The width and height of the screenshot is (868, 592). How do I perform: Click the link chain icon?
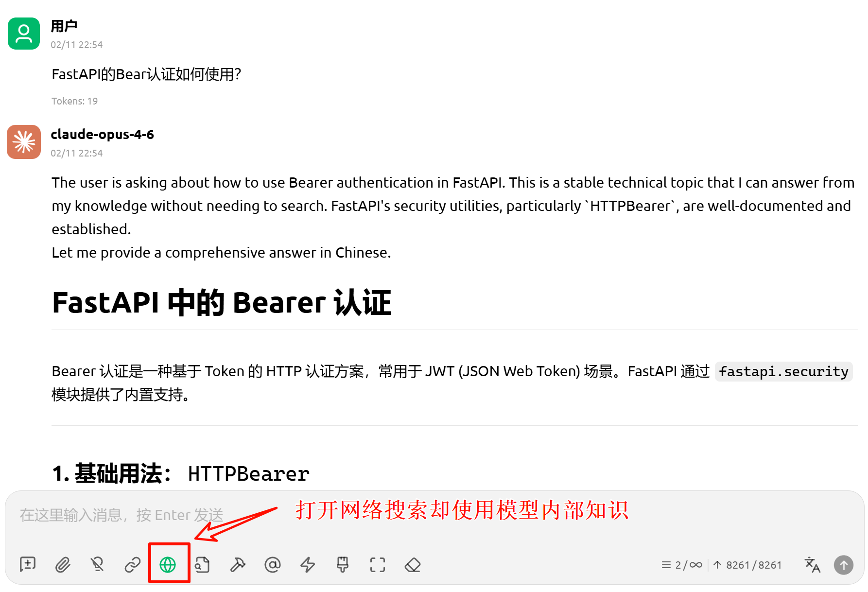pos(133,565)
